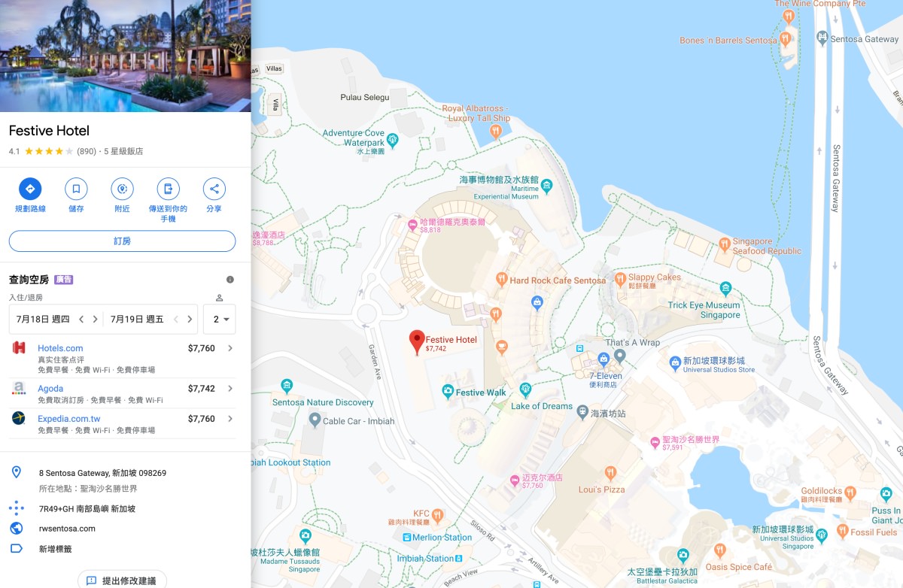
Task: Click the Madame Tussauds Singapore marker
Action: (x=305, y=536)
